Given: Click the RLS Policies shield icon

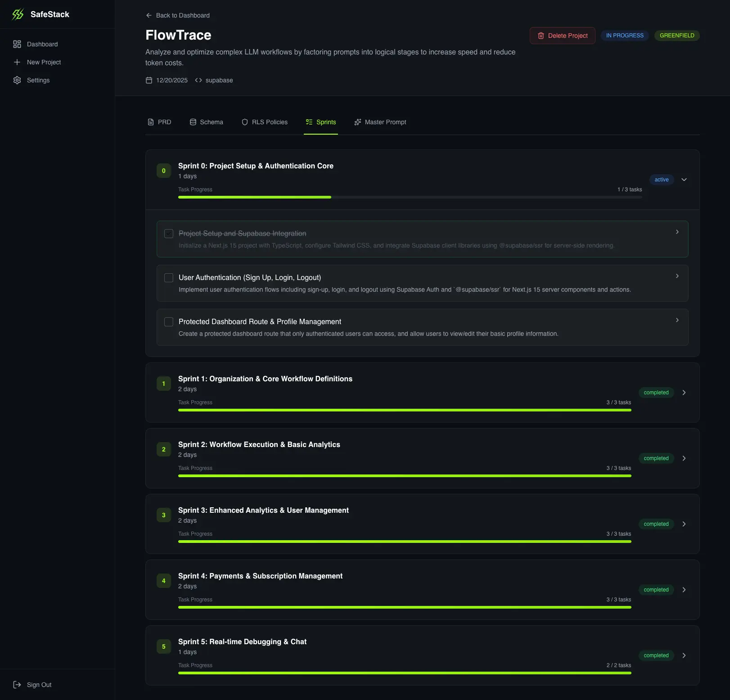Looking at the screenshot, I should (245, 122).
